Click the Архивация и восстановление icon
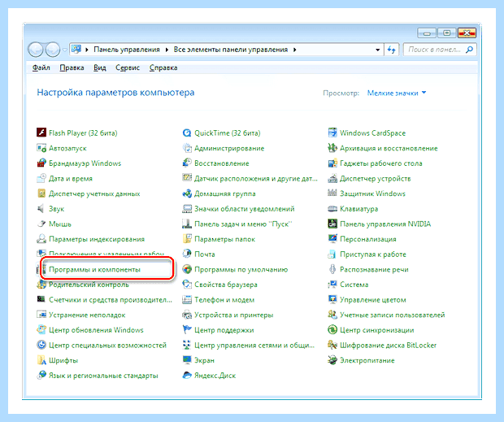This screenshot has height=422, width=504. [x=332, y=148]
